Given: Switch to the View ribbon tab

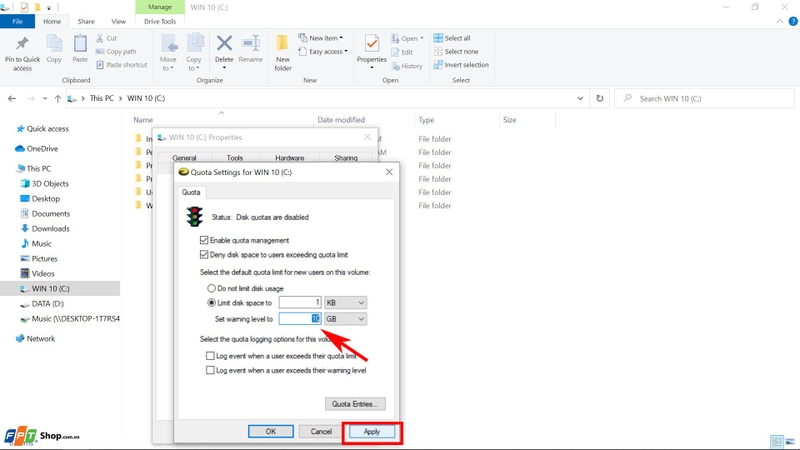Looking at the screenshot, I should tap(118, 21).
